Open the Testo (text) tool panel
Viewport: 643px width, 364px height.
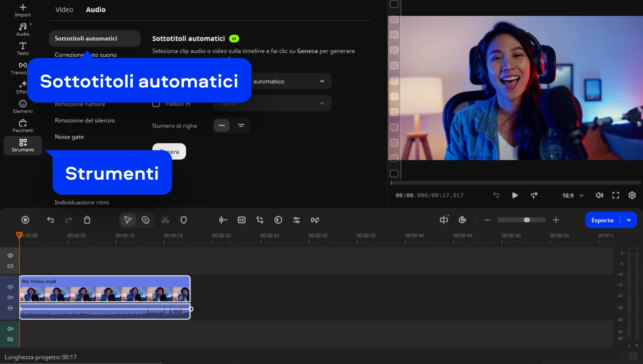(x=23, y=48)
